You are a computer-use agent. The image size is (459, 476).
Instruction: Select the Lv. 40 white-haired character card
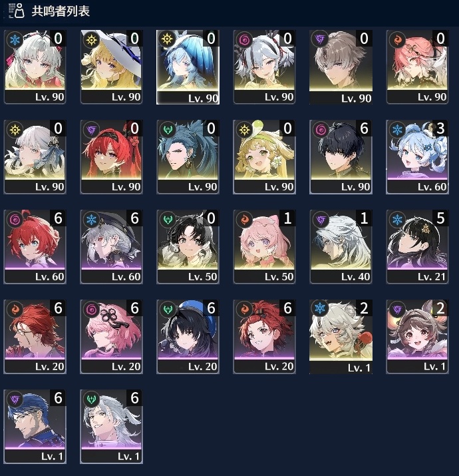click(x=341, y=246)
